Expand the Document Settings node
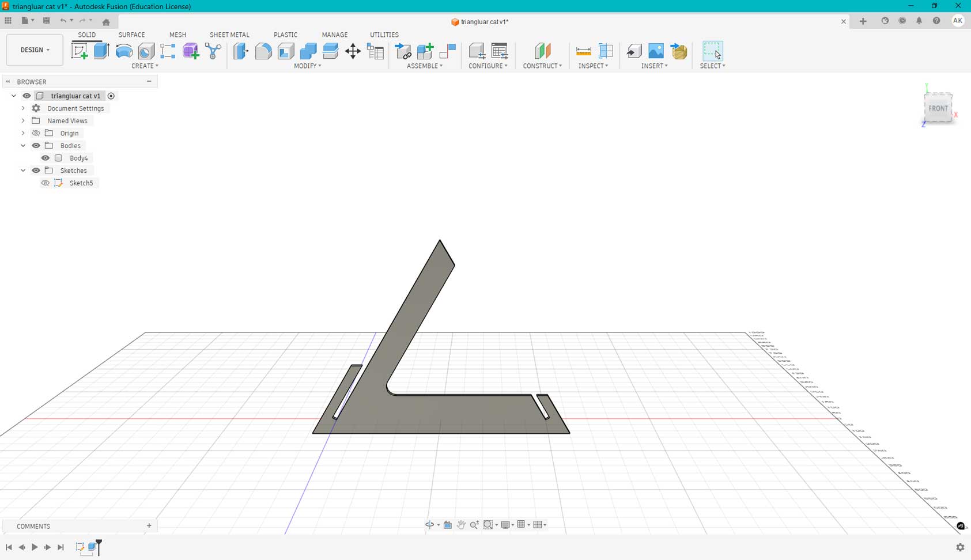Image resolution: width=971 pixels, height=560 pixels. pyautogui.click(x=22, y=108)
